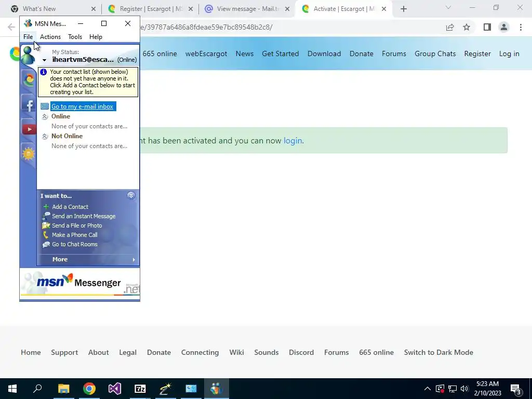Screen dimensions: 532x399
Task: Open Group Chats page
Action: [435, 54]
